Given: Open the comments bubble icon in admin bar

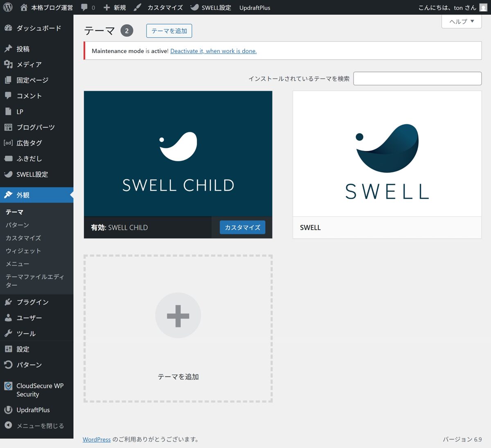Looking at the screenshot, I should pyautogui.click(x=85, y=7).
